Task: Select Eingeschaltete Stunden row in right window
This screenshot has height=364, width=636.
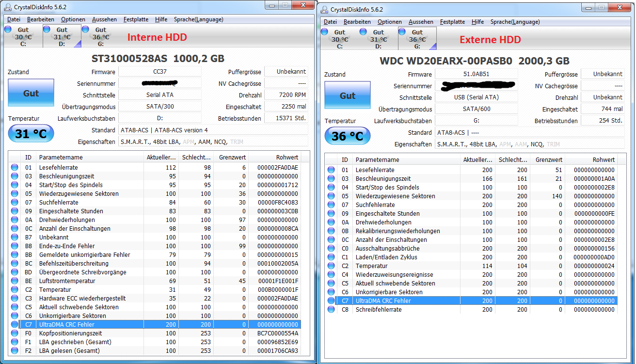Action: pos(472,213)
